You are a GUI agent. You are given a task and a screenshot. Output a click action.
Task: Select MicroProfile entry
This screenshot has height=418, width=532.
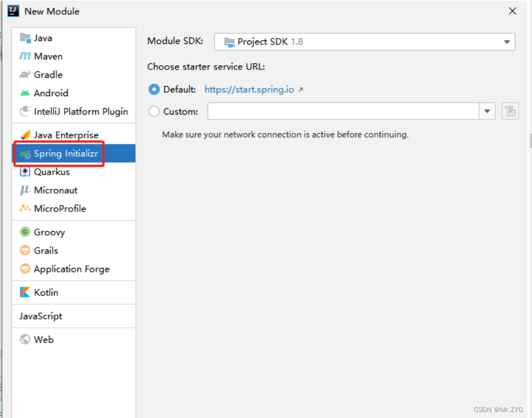coord(74,208)
